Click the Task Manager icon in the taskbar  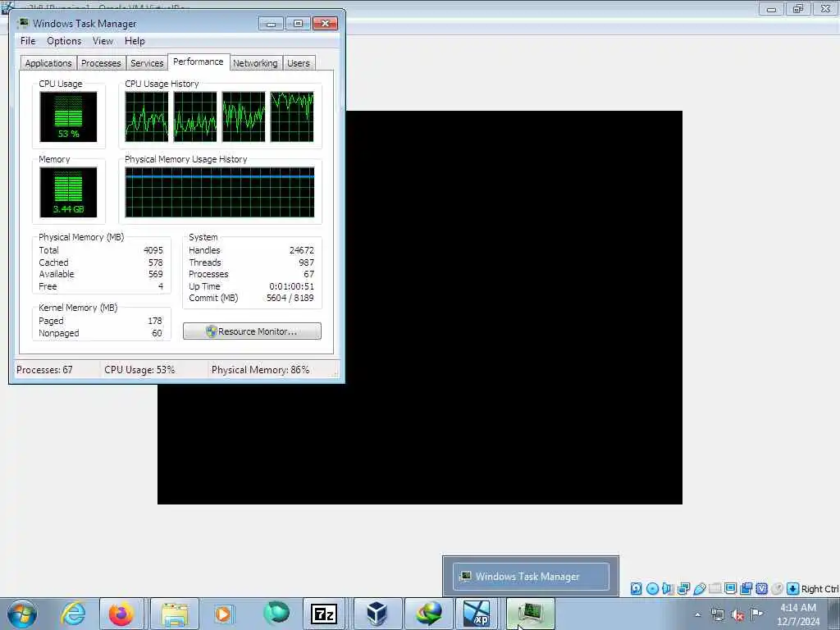coord(531,614)
